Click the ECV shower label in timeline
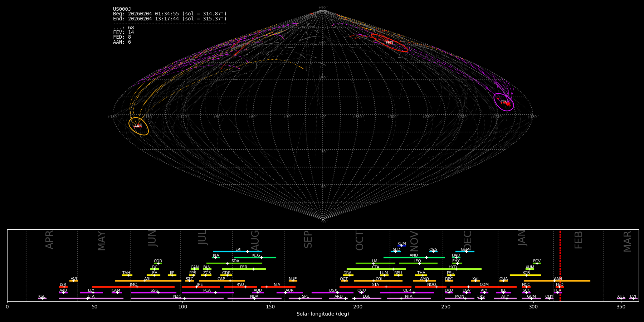Viewport: 644px width, 322px height. coord(537,261)
